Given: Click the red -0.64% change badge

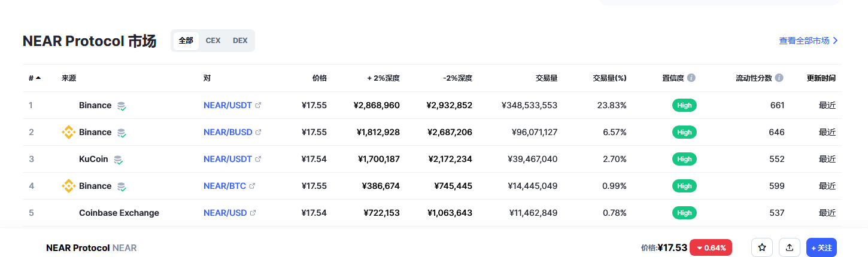Looking at the screenshot, I should [x=711, y=247].
